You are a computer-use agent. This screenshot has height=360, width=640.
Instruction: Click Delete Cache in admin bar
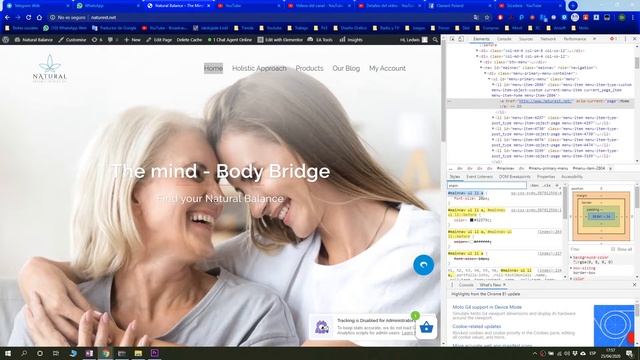(x=189, y=40)
